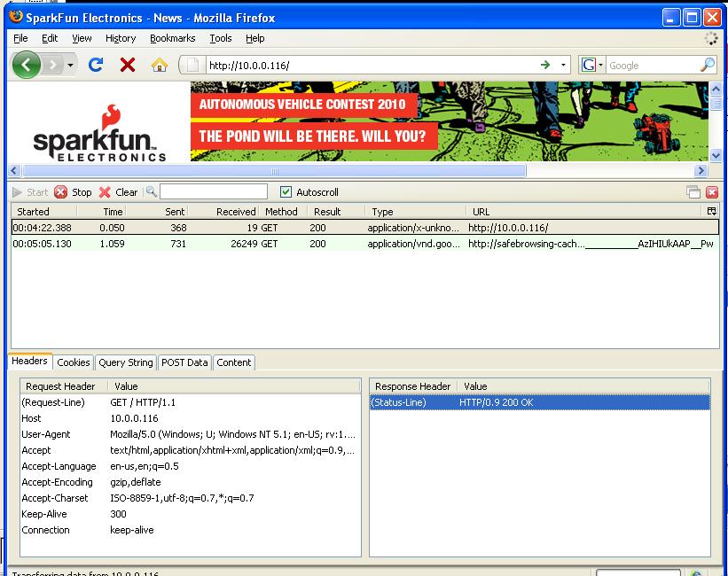
Task: Switch to the Query String tab
Action: (125, 362)
